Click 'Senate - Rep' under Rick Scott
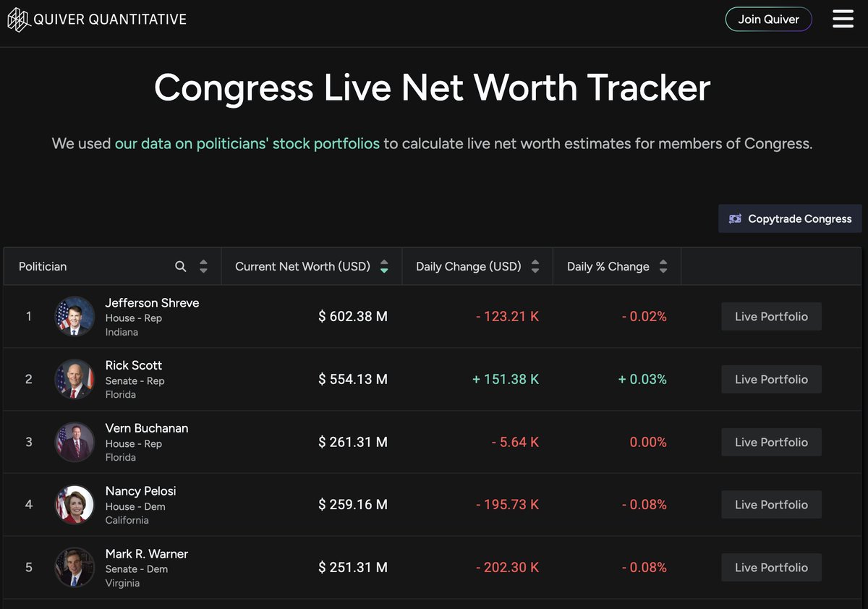868x609 pixels. (x=135, y=381)
